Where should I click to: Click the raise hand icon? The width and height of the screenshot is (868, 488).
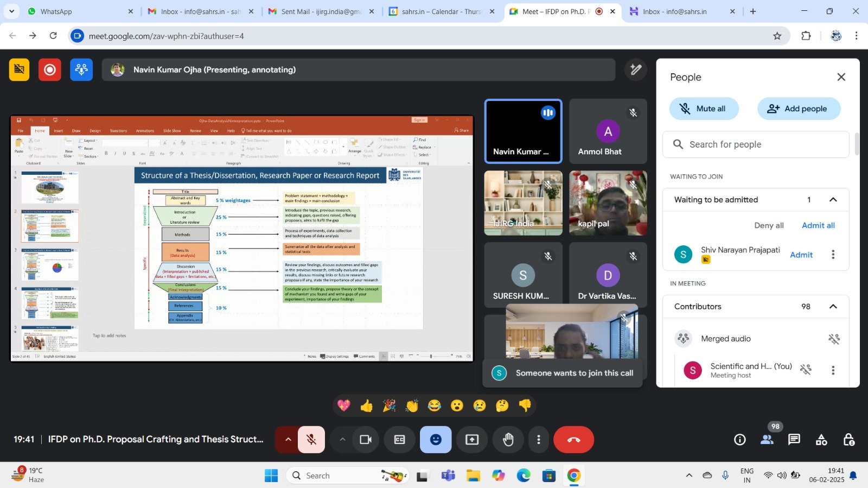pyautogui.click(x=508, y=440)
